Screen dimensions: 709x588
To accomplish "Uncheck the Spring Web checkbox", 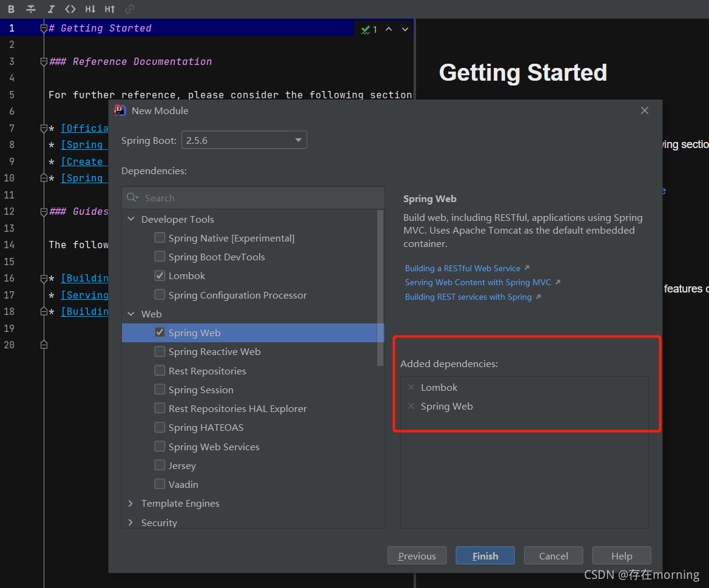I will point(160,333).
